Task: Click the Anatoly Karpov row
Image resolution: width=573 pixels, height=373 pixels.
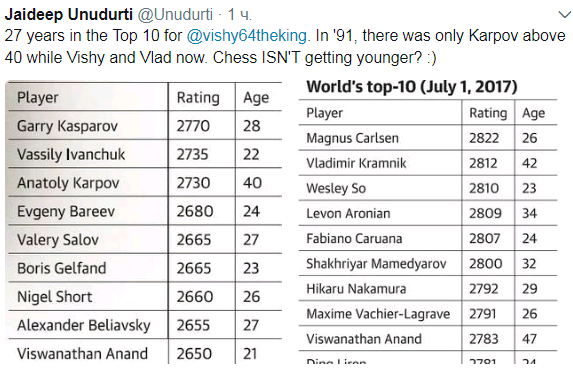Action: pos(145,182)
